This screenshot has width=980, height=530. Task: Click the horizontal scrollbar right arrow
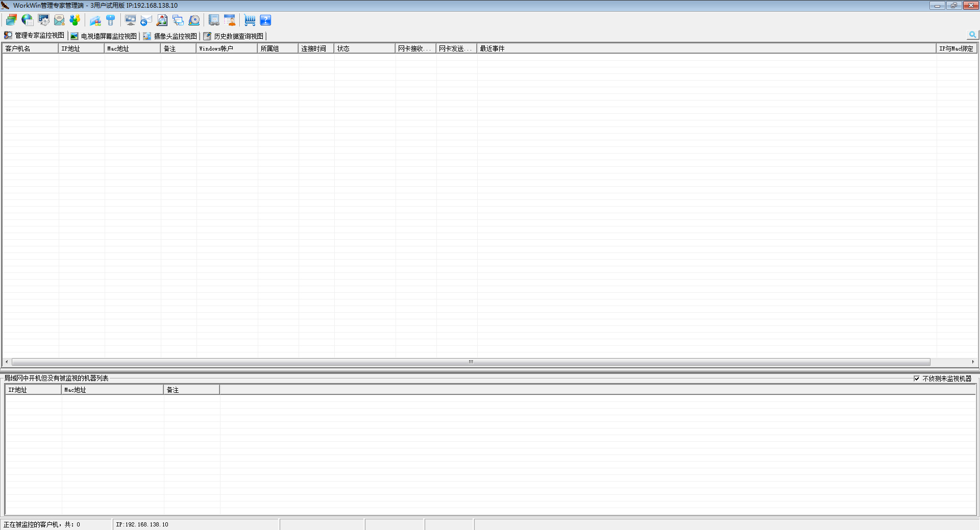pyautogui.click(x=973, y=362)
